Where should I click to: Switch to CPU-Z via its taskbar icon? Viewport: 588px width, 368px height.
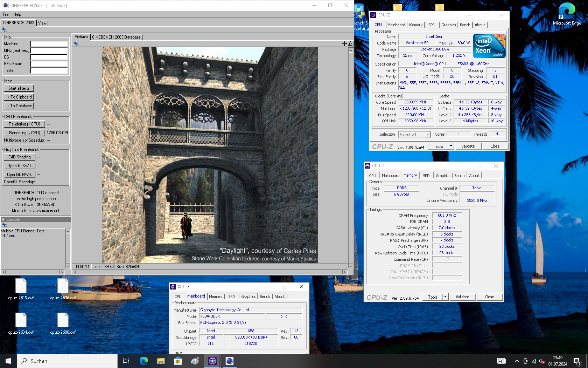(212, 361)
